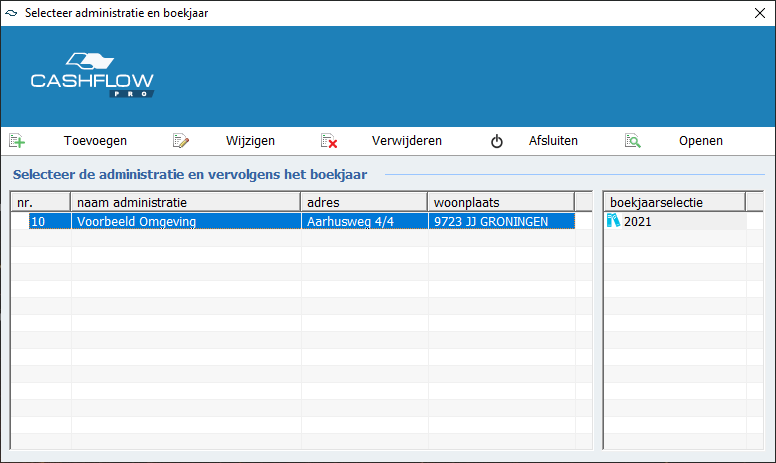Sort by naam administratie column header
This screenshot has height=463, width=776.
pos(186,202)
